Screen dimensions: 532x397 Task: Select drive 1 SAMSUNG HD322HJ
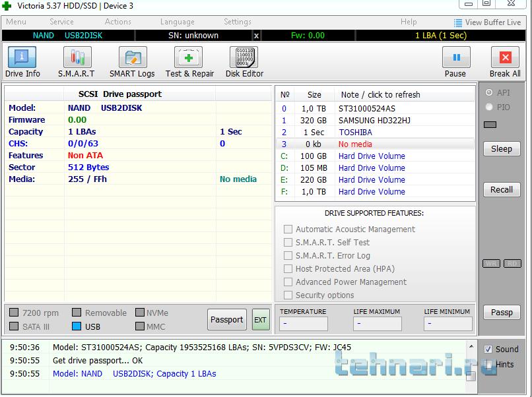[376, 121]
